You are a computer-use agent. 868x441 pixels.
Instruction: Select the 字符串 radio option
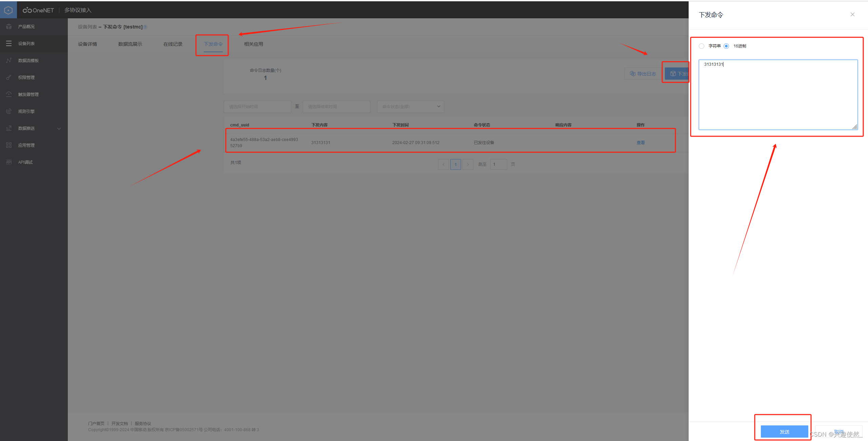(702, 46)
